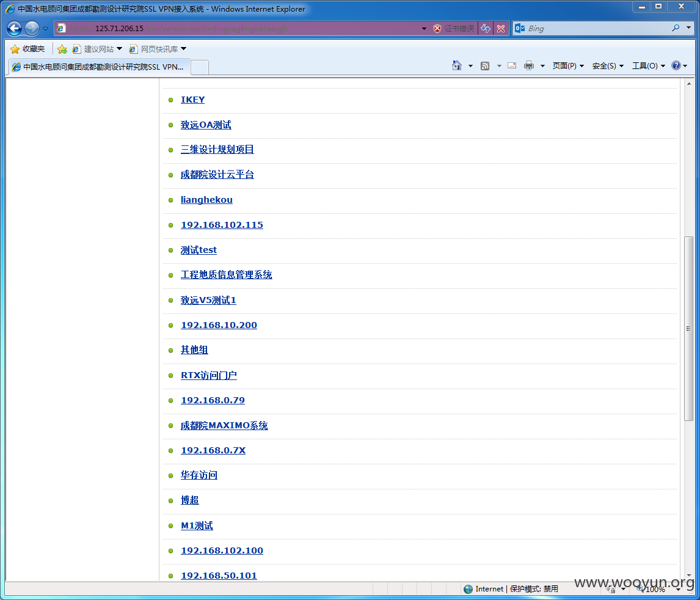This screenshot has width=700, height=600.
Task: Open the 工具(O) menu
Action: 648,66
